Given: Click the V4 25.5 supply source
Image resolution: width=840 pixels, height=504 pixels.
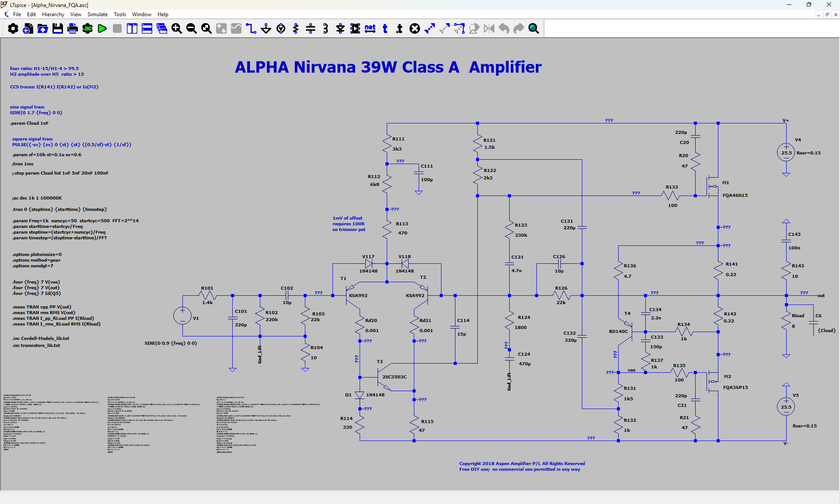Looking at the screenshot, I should click(786, 153).
